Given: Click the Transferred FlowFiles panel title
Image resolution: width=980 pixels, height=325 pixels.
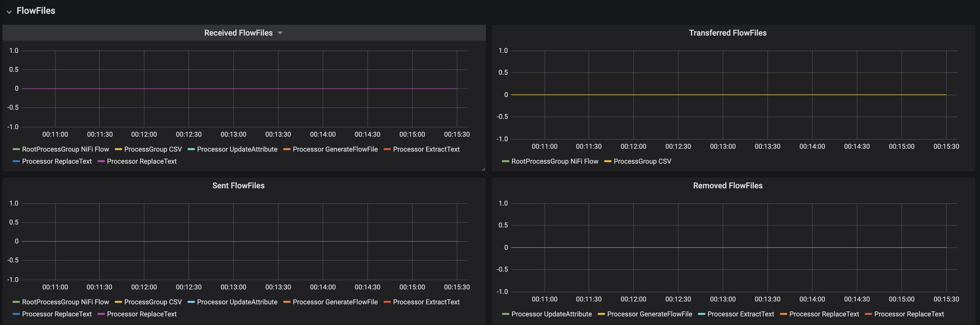Looking at the screenshot, I should click(x=727, y=33).
